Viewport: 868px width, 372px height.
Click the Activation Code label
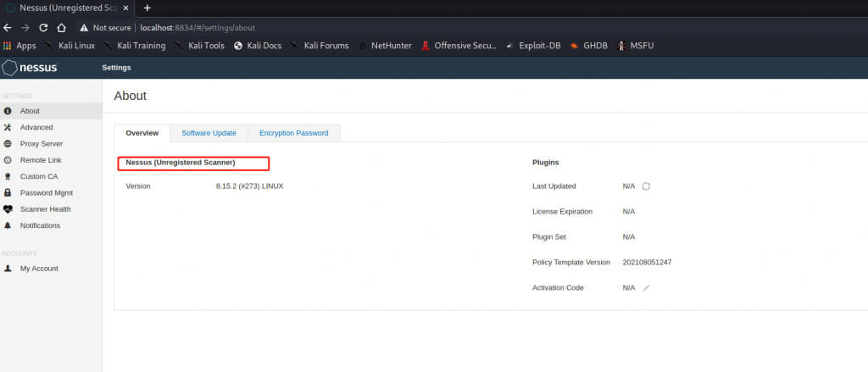tap(558, 288)
